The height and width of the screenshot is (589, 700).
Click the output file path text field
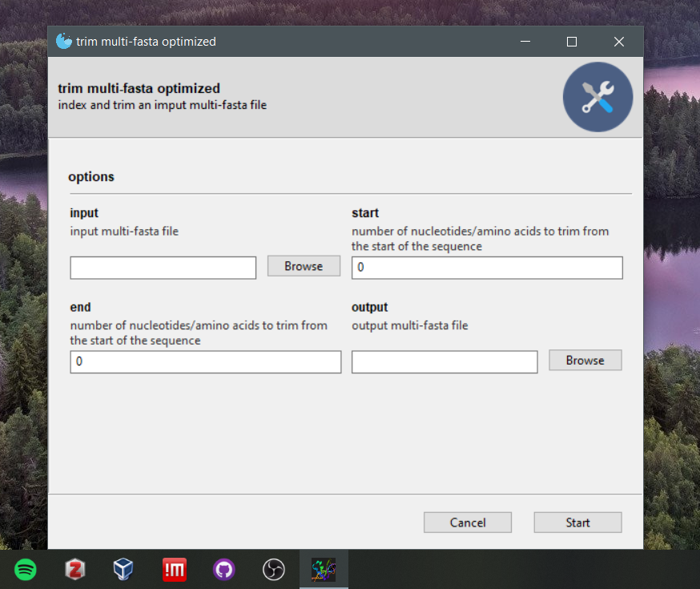(445, 362)
